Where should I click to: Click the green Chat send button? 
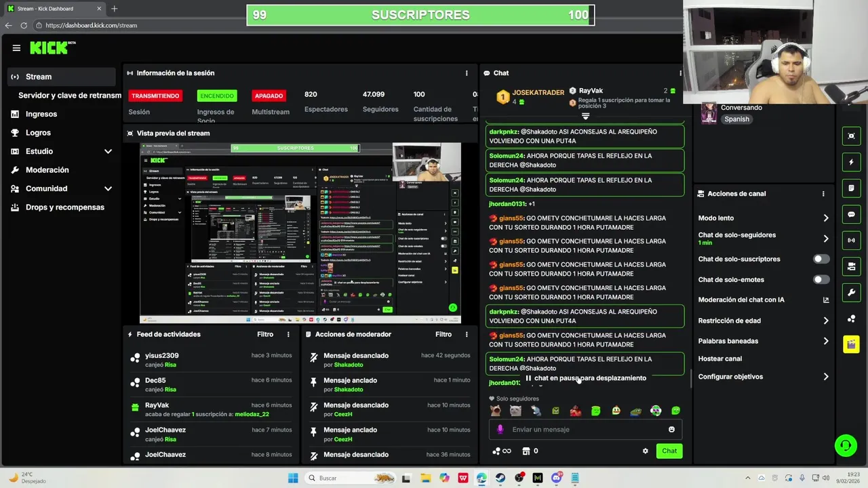[669, 451]
